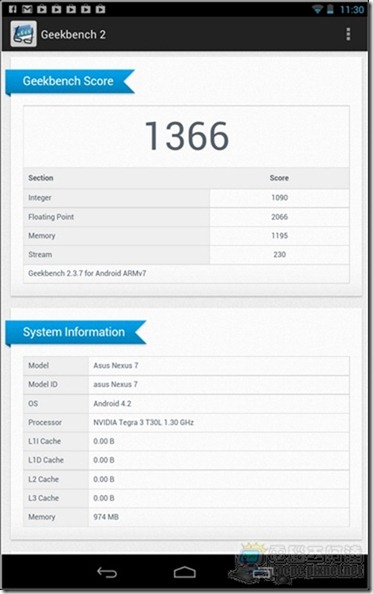Tap the overall score 1366
373x594 pixels.
[187, 136]
